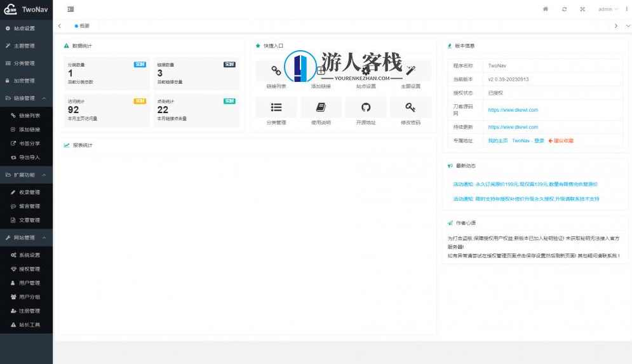The height and width of the screenshot is (364, 632).
Task: Click the 分类数量 stat card showing 1
Action: [x=107, y=73]
